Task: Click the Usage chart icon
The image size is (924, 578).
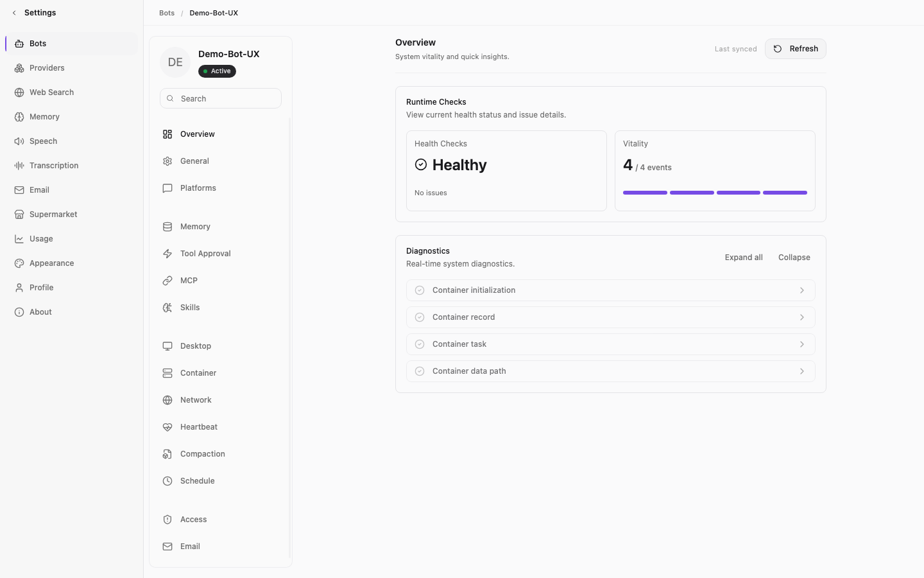Action: click(19, 239)
